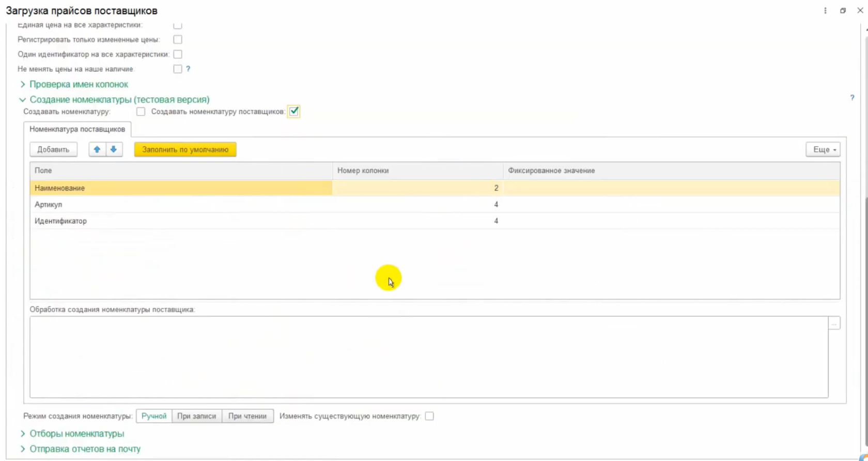Image resolution: width=868 pixels, height=461 pixels.
Task: Sort by 'Поле' column header
Action: click(x=181, y=171)
